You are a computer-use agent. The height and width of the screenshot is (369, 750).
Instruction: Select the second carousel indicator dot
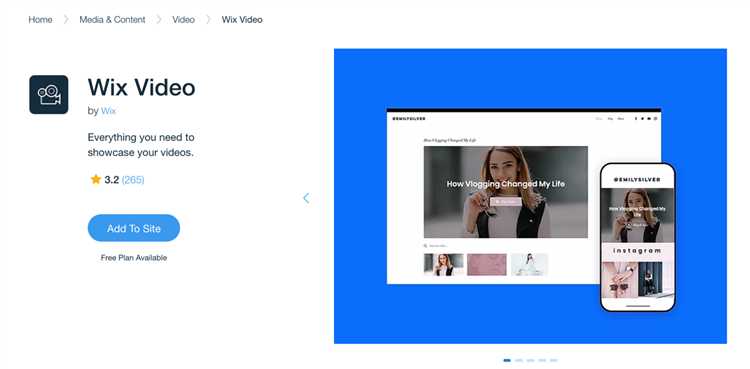click(x=519, y=360)
